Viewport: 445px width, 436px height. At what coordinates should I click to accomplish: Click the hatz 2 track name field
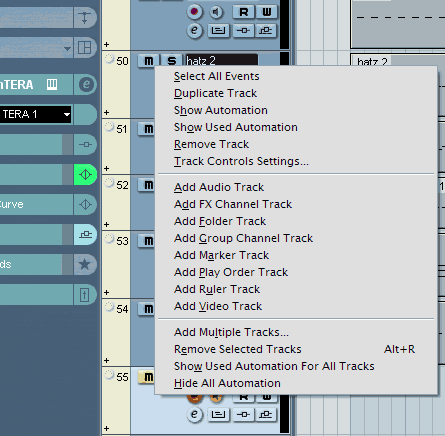[222, 60]
